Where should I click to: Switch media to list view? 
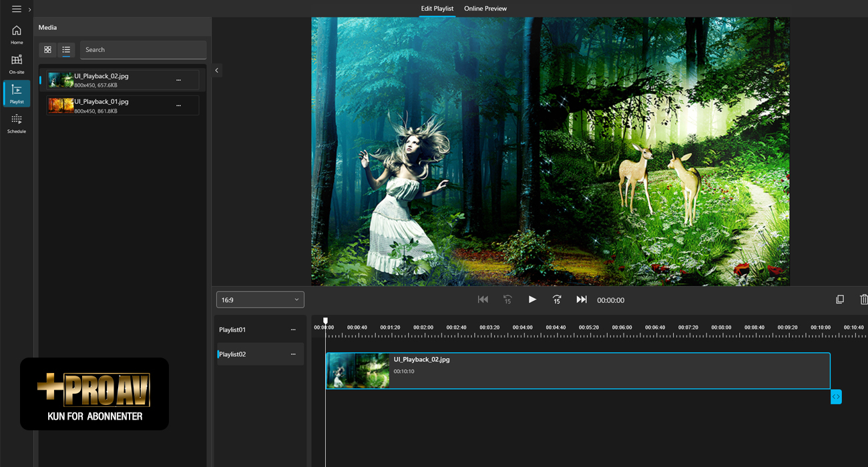click(x=66, y=50)
